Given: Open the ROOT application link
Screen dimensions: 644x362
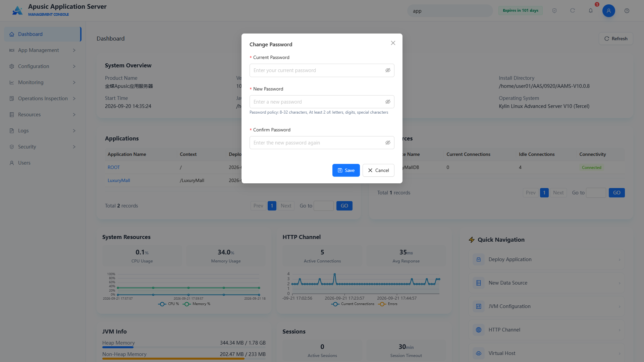Looking at the screenshot, I should point(114,167).
